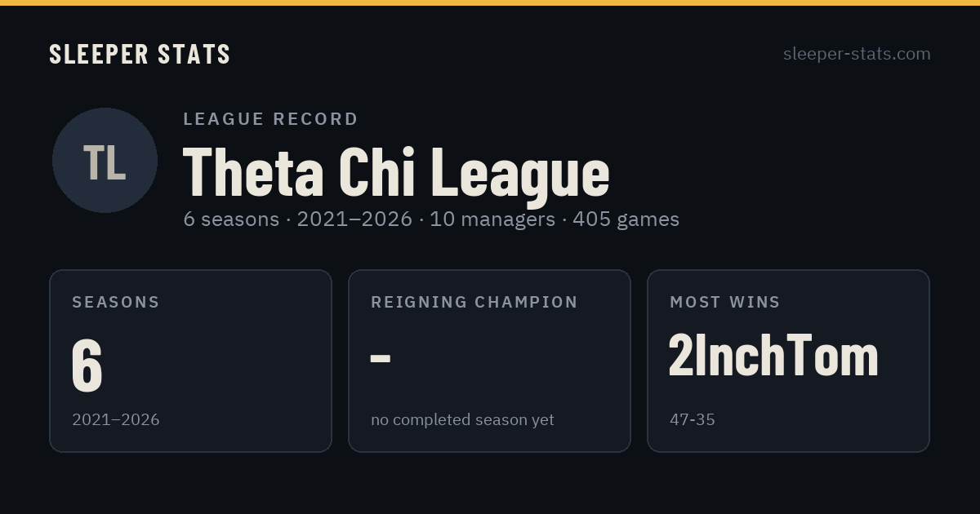The height and width of the screenshot is (514, 980).
Task: Click the TL league avatar circle
Action: coord(105,160)
